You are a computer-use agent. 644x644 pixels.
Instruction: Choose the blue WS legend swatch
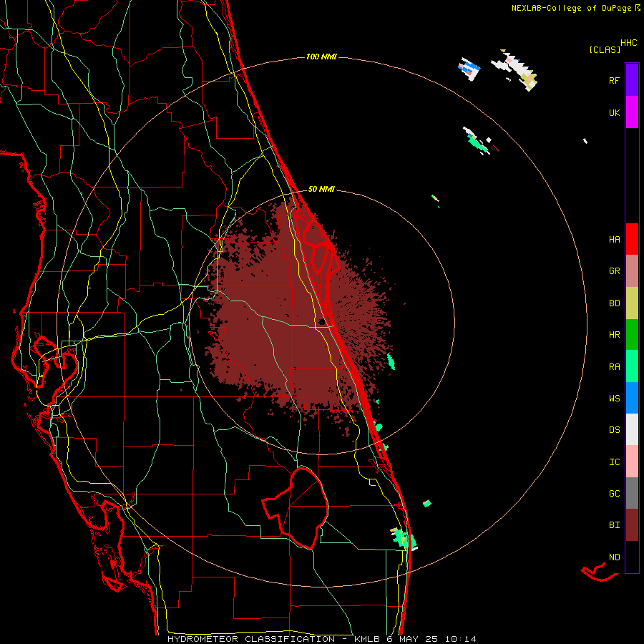(632, 398)
